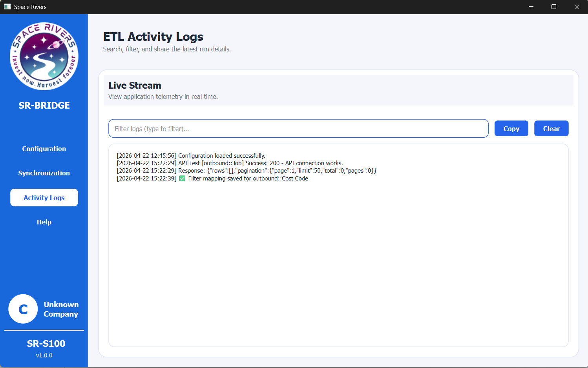The width and height of the screenshot is (588, 368).
Task: Minimize the Space Rivers window
Action: pos(531,7)
